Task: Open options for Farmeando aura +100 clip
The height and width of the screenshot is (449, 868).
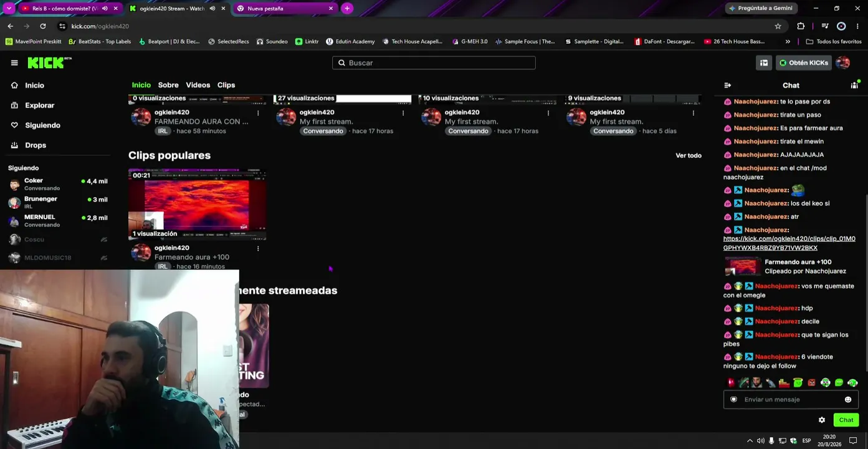Action: 258,249
